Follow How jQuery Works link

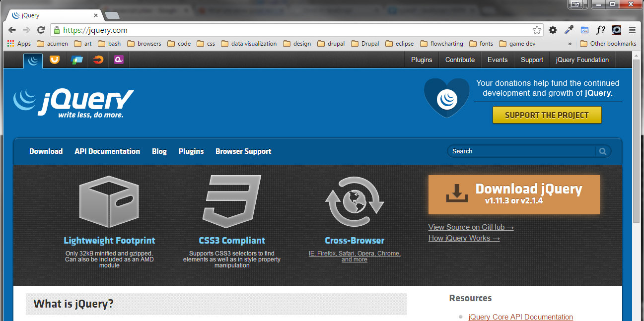(x=464, y=238)
